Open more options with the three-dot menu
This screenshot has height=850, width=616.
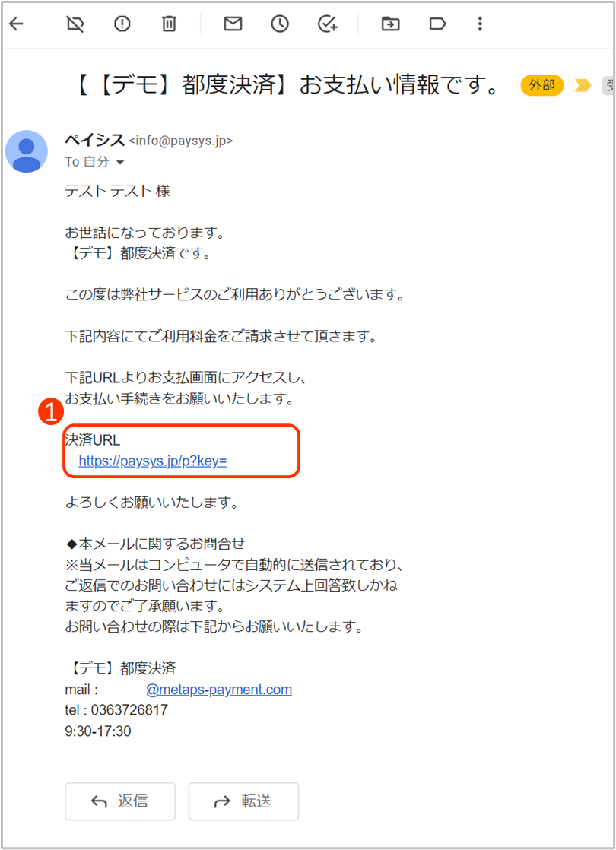(480, 24)
